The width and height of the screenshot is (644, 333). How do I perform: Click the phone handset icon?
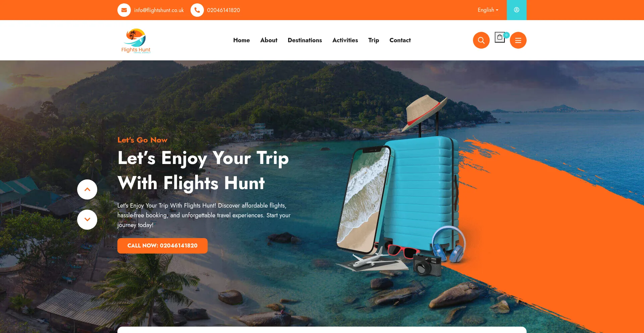coord(197,10)
